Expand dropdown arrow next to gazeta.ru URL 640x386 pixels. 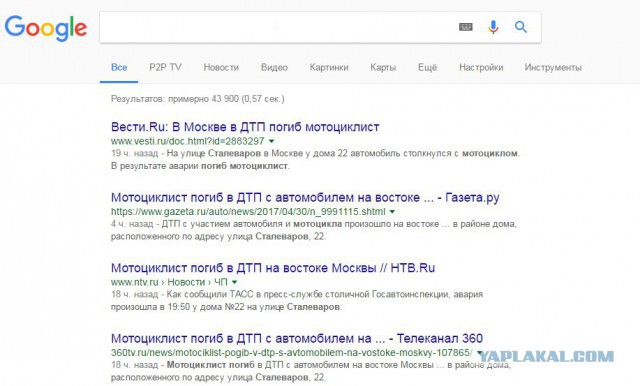[x=392, y=212]
